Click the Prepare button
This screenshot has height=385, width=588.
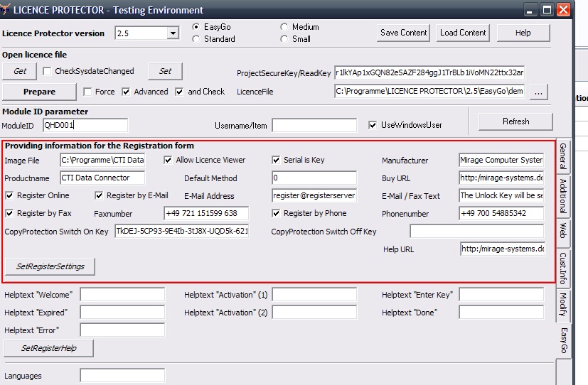pyautogui.click(x=39, y=92)
